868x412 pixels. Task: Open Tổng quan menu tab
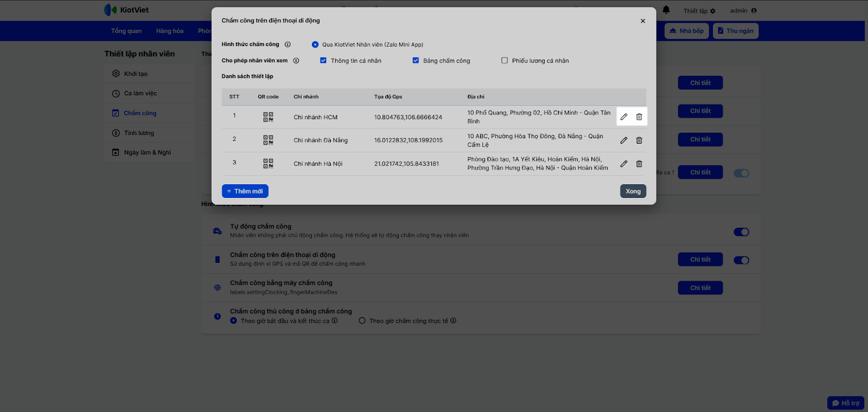126,31
